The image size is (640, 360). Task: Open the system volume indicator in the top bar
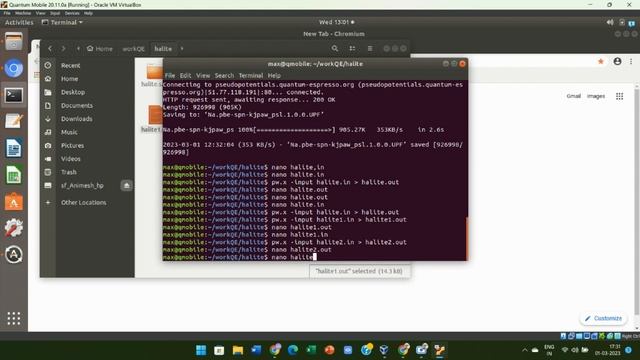(610, 22)
